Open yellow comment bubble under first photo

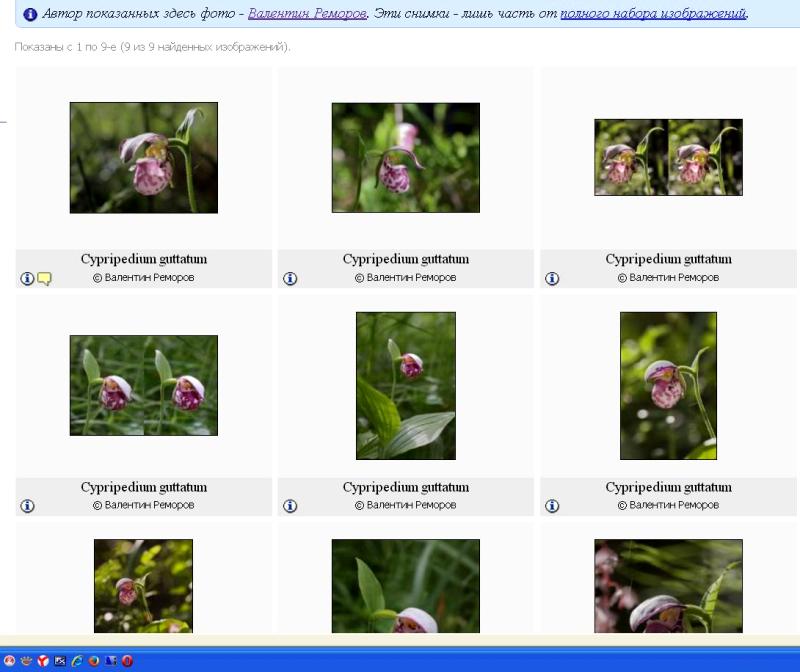click(44, 279)
